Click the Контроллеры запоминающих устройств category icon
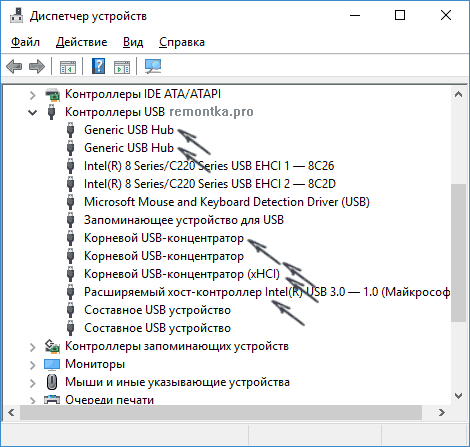The height and width of the screenshot is (447, 470). pos(52,346)
